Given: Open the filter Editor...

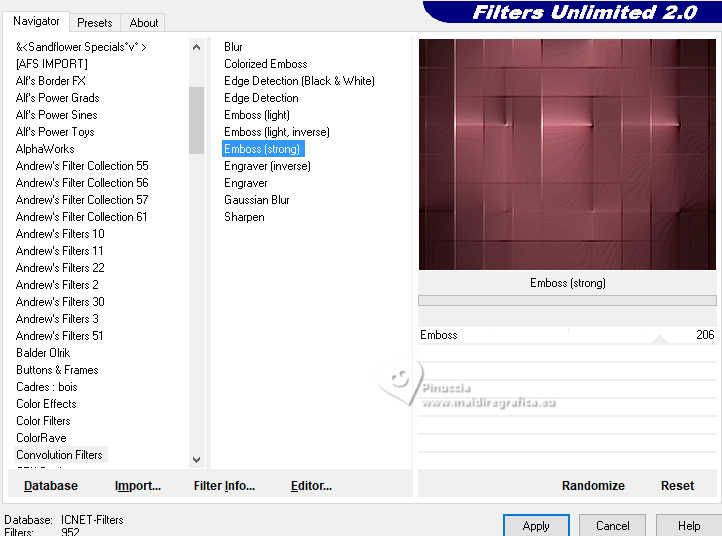Looking at the screenshot, I should (311, 486).
